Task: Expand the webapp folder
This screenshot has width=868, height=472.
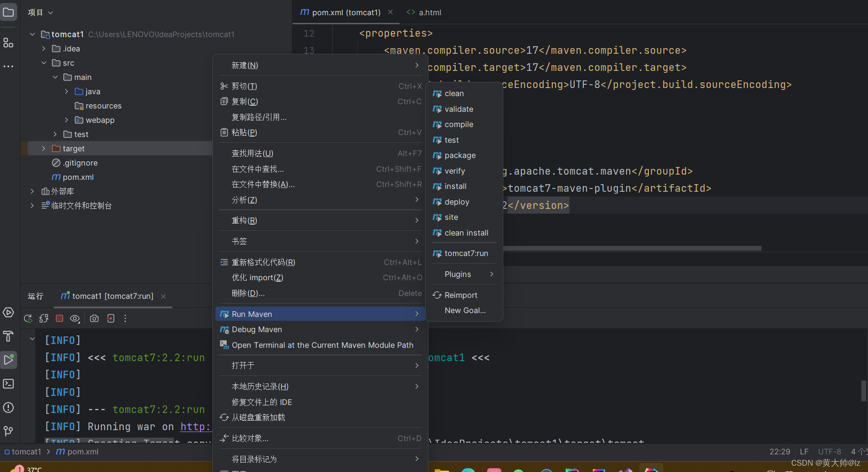Action: (x=67, y=120)
